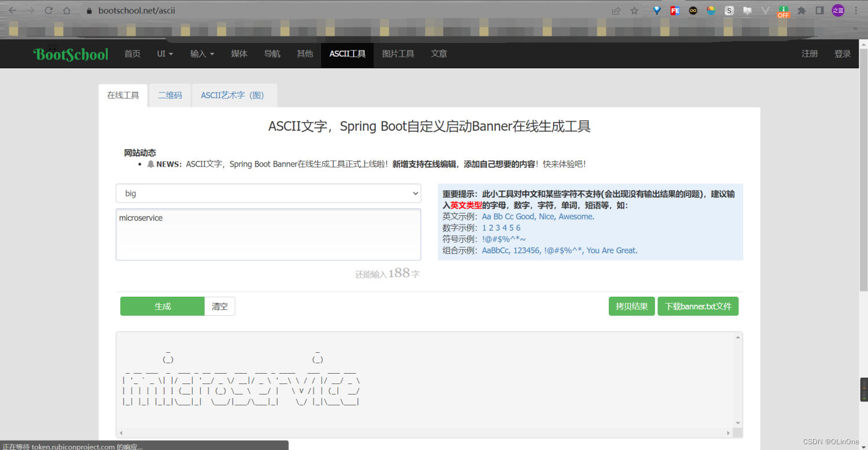Open the red FE extension icon

(675, 10)
